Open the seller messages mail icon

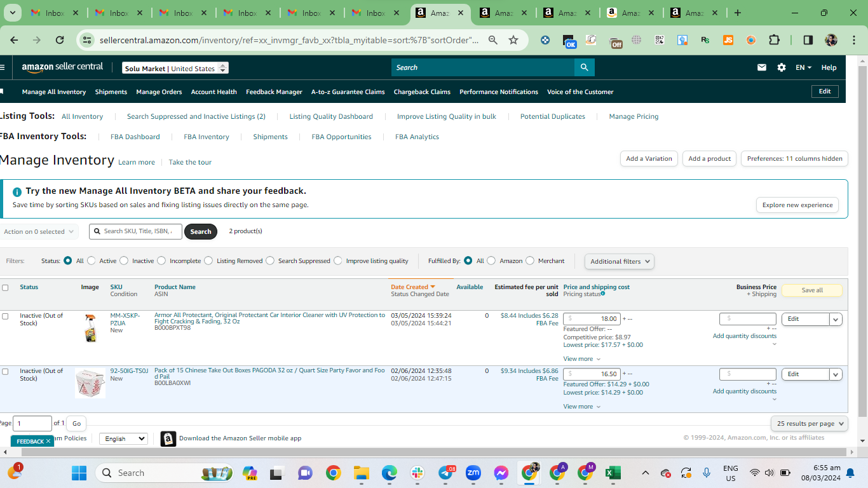762,67
